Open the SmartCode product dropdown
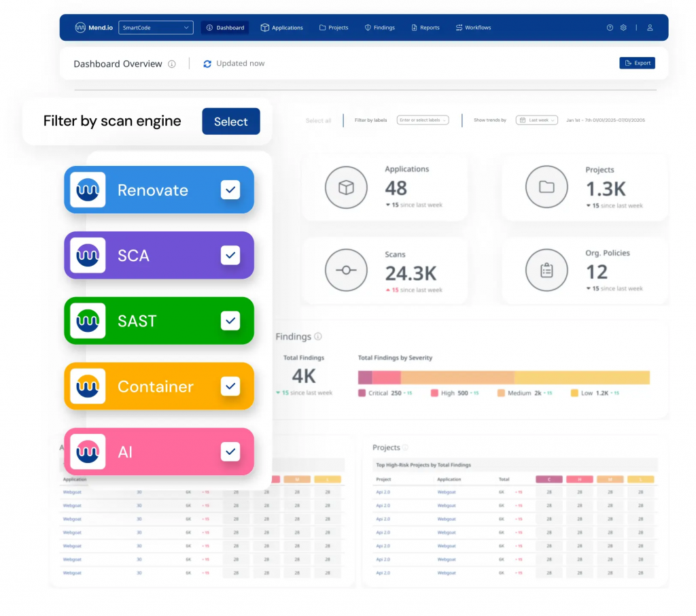The image size is (696, 616). pyautogui.click(x=155, y=27)
